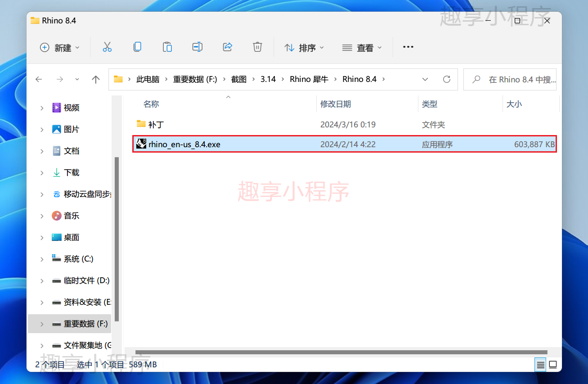
Task: Click the 系统 (C:) drive icon
Action: tap(56, 258)
